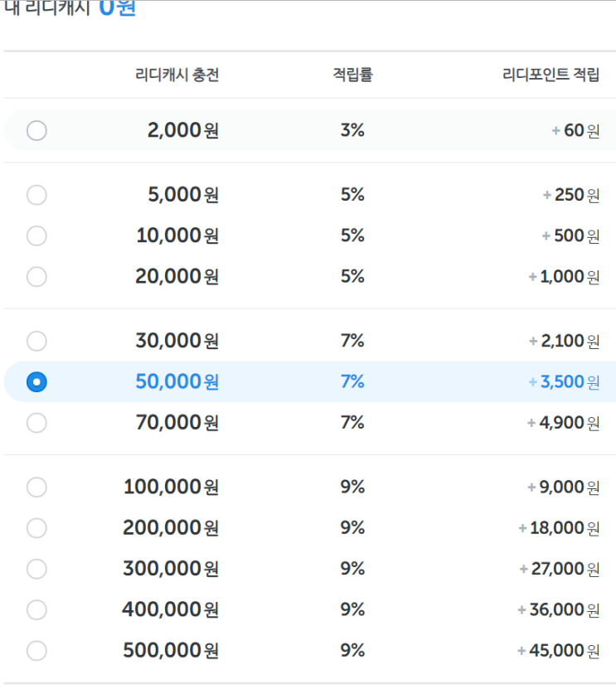Pick the 200,000원 radio option
Screen dimensions: 616x689
pyautogui.click(x=36, y=527)
